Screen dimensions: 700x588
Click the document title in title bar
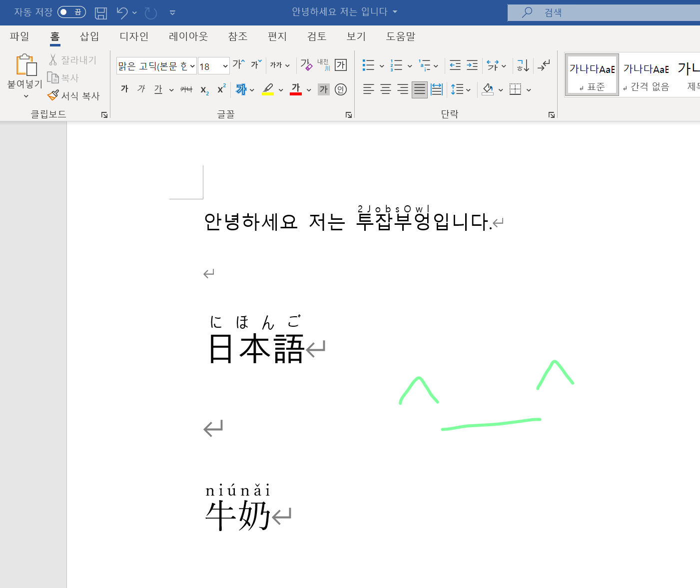tap(340, 11)
